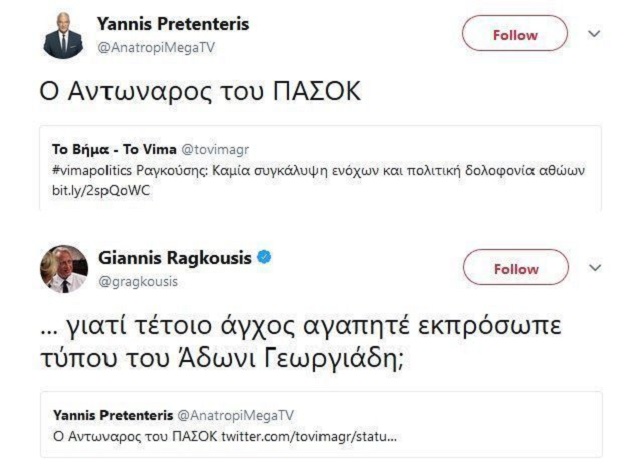The image size is (640, 465).
Task: Click the verified badge beside Giannis Ragkousis
Action: pyautogui.click(x=264, y=258)
